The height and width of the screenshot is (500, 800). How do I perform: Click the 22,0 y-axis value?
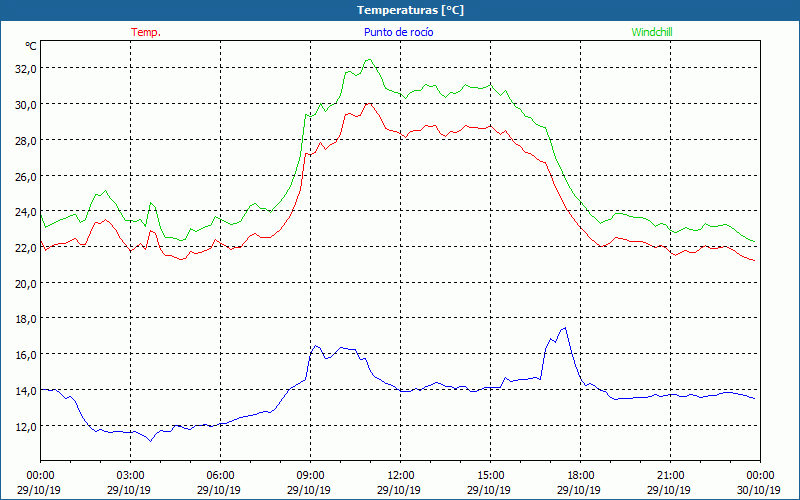point(26,247)
